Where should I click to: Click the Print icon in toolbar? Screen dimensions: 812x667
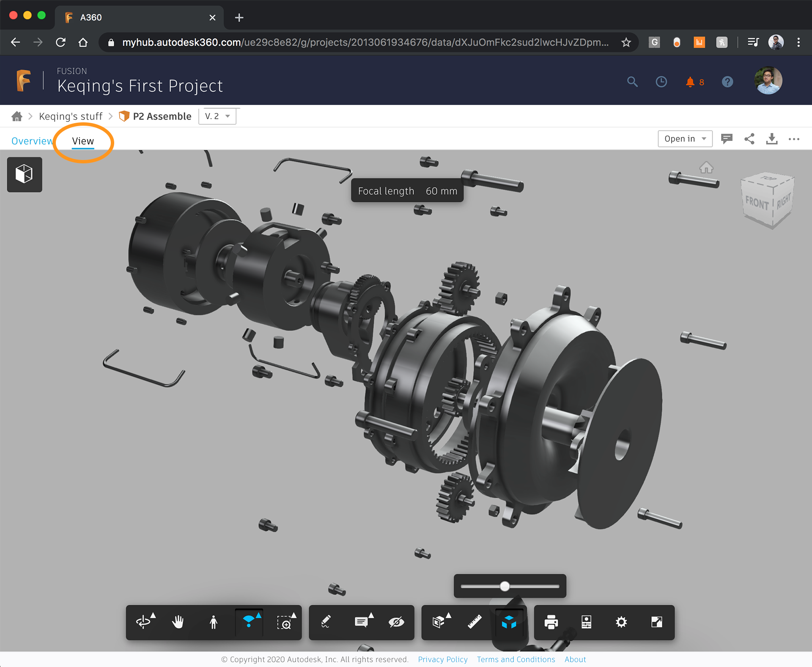pyautogui.click(x=551, y=622)
